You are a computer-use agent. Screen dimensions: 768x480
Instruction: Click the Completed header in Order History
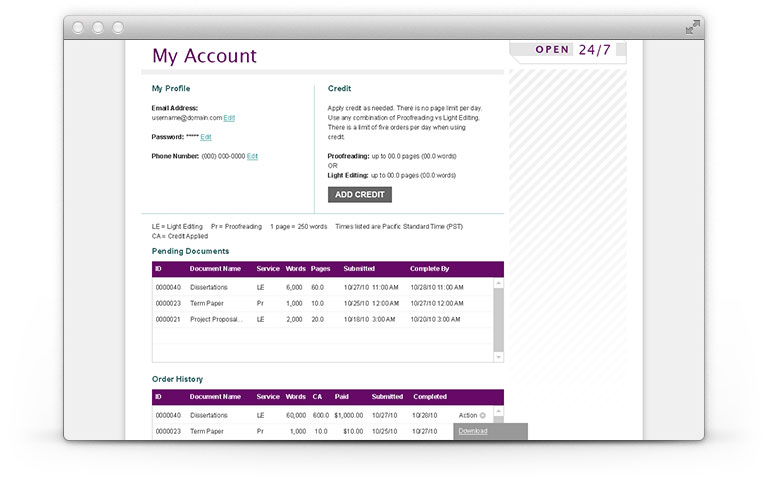(x=430, y=397)
